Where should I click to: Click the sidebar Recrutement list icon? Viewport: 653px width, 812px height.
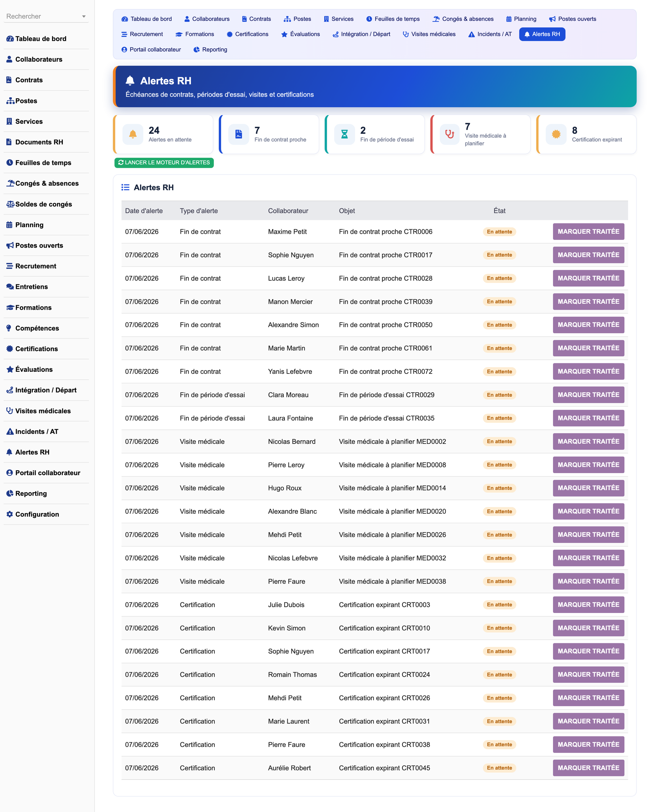click(9, 266)
